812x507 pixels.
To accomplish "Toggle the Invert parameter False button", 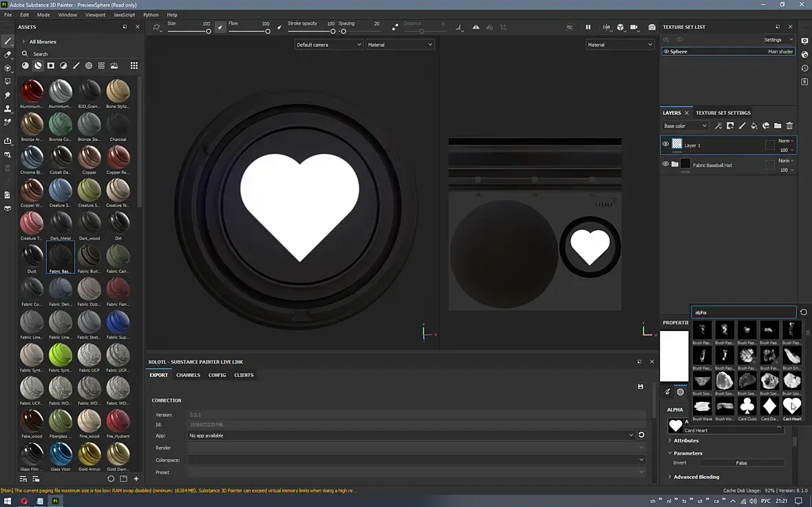I will (x=741, y=463).
